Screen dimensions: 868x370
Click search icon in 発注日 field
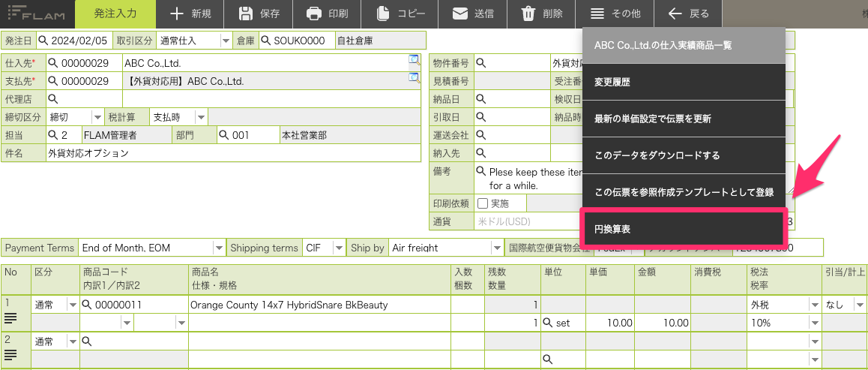click(43, 41)
